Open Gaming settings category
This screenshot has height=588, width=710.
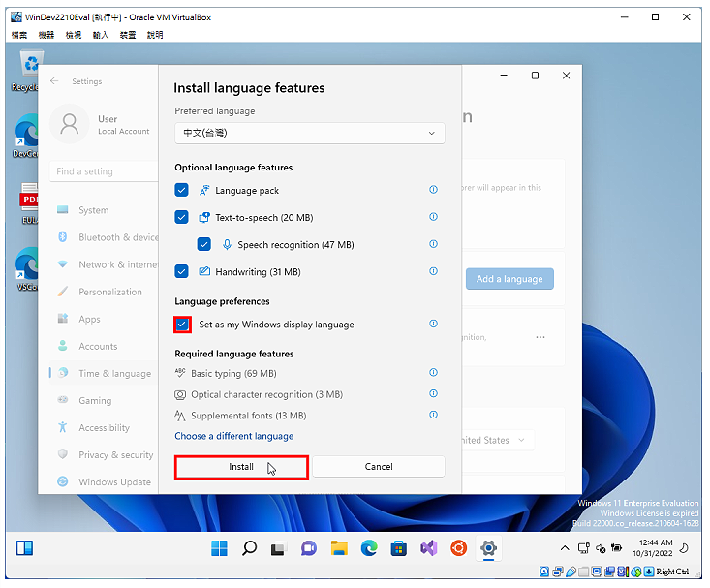[104, 400]
